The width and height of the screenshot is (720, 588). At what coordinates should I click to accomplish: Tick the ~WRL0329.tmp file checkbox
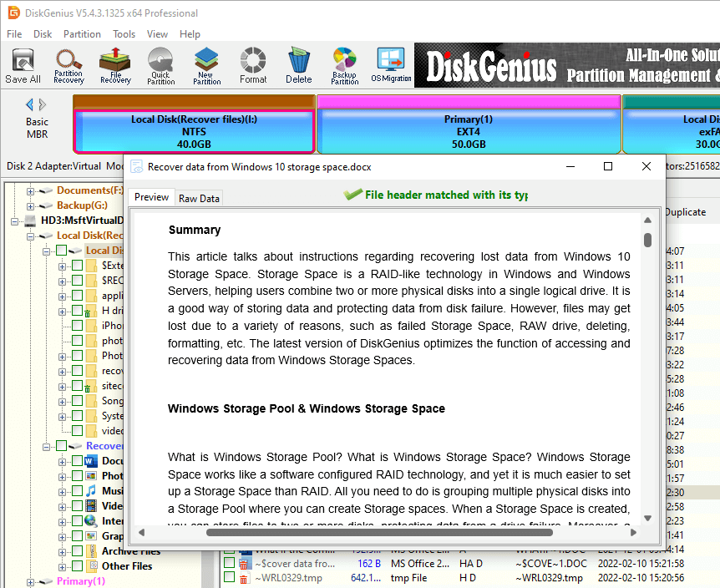coord(230,578)
